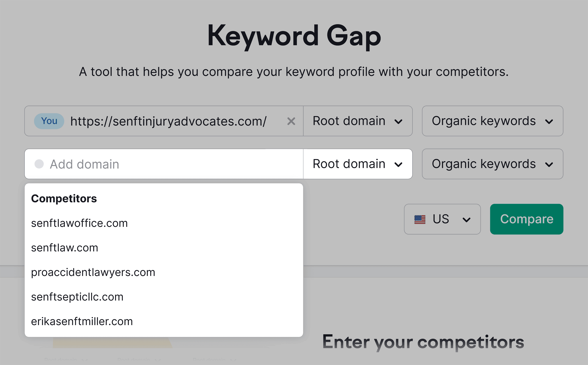Select proaccidentlawyers.com from the Competitors suggestions
Viewport: 588px width, 365px height.
pyautogui.click(x=93, y=272)
